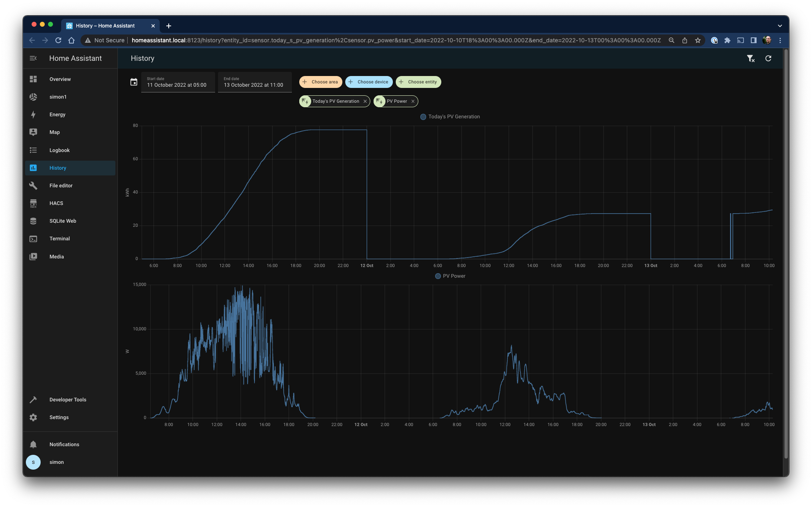Refresh the history charts
Viewport: 812px width, 507px height.
(x=768, y=58)
